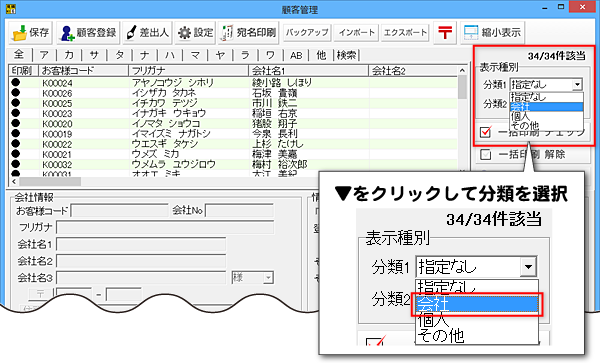This screenshot has width=600, height=363.
Task: Open 顧客登録 customer registration
Action: point(88,33)
